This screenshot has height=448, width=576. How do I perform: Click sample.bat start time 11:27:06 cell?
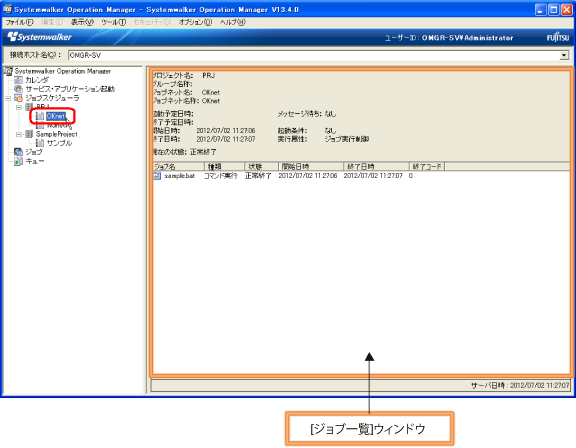pyautogui.click(x=307, y=176)
